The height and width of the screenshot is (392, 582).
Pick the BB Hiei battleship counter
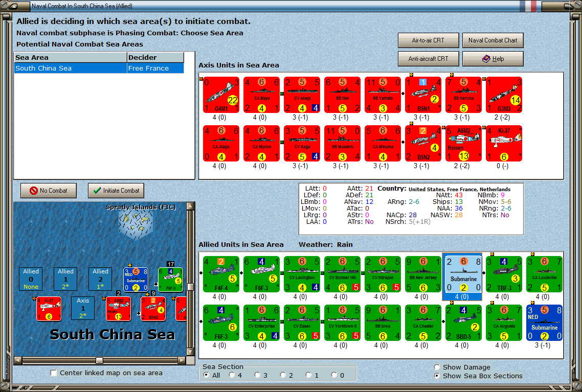(343, 95)
